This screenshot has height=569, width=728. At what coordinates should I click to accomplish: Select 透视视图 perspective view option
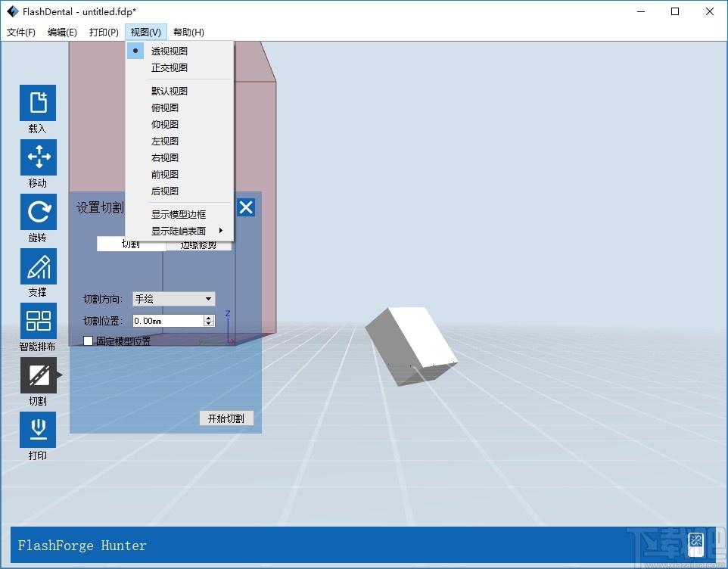(x=179, y=51)
